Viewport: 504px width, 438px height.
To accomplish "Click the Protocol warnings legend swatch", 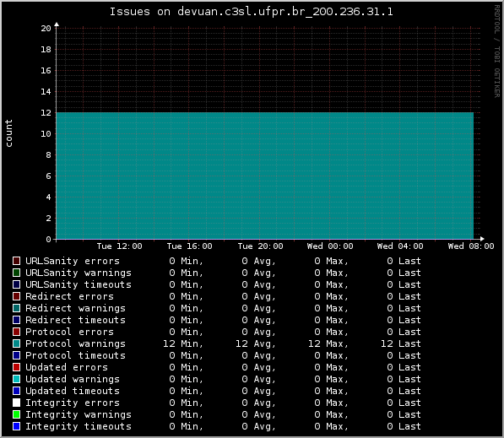I will click(x=16, y=343).
